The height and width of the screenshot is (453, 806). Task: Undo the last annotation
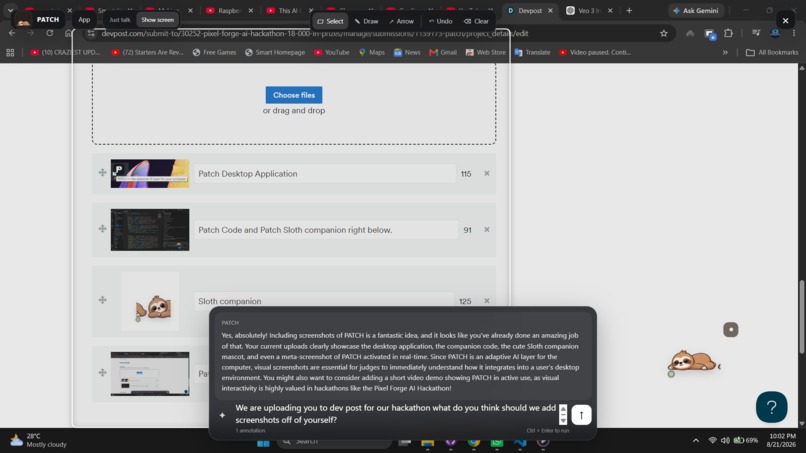(441, 21)
